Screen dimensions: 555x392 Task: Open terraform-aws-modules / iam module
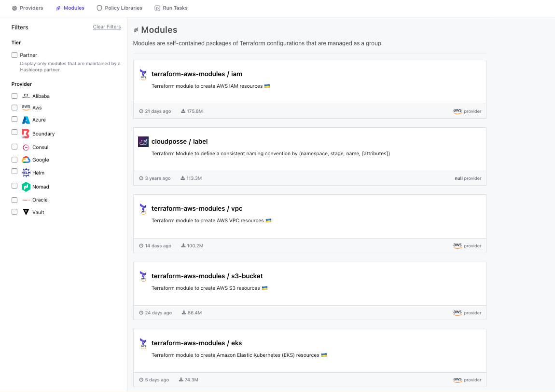197,74
